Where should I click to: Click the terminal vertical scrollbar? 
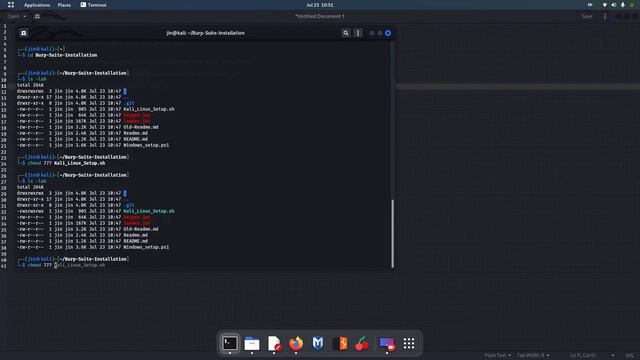pyautogui.click(x=393, y=233)
